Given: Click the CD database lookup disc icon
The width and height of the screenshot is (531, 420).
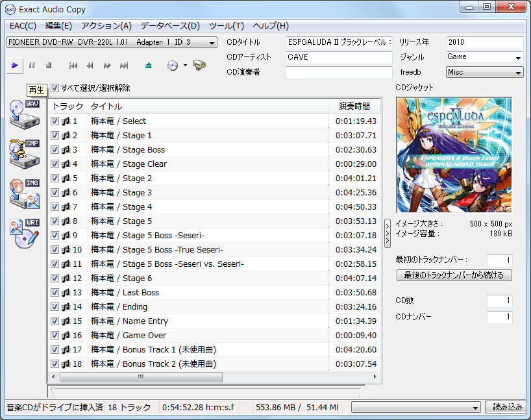Looking at the screenshot, I should 173,66.
